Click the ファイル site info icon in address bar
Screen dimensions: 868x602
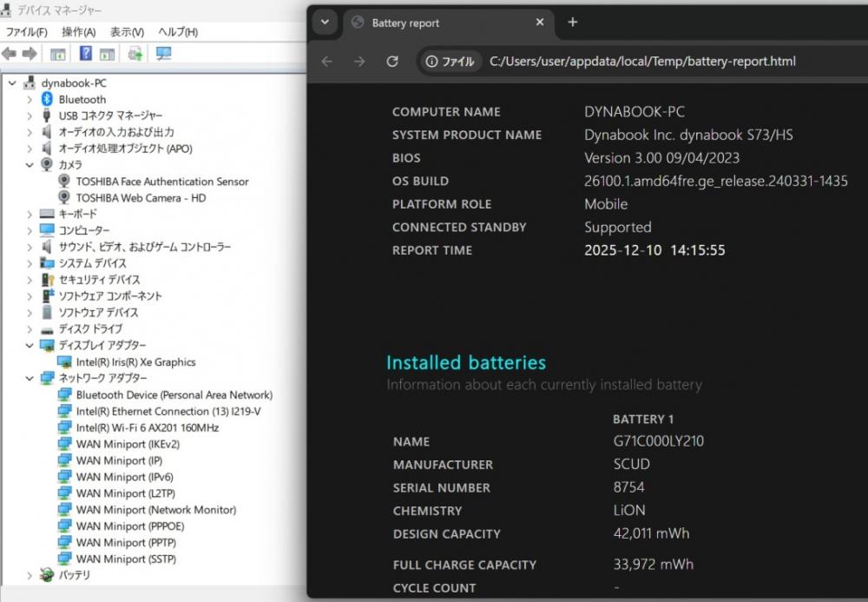click(x=450, y=62)
